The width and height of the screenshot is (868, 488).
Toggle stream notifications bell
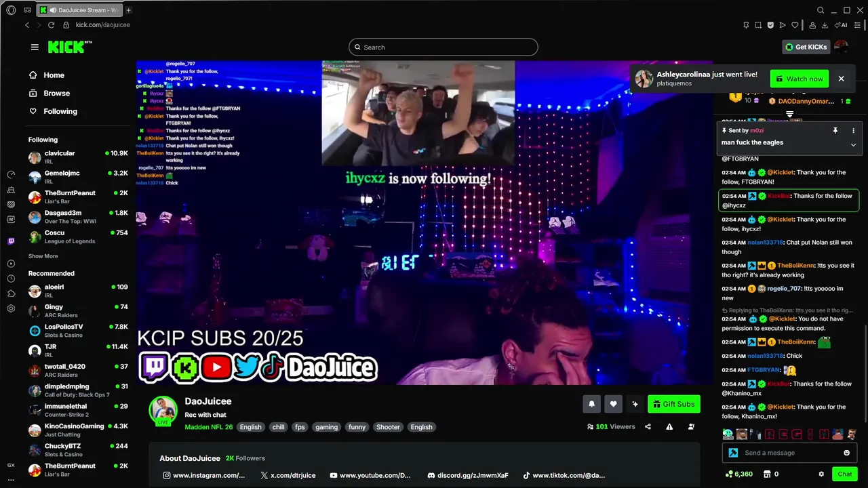click(x=591, y=404)
